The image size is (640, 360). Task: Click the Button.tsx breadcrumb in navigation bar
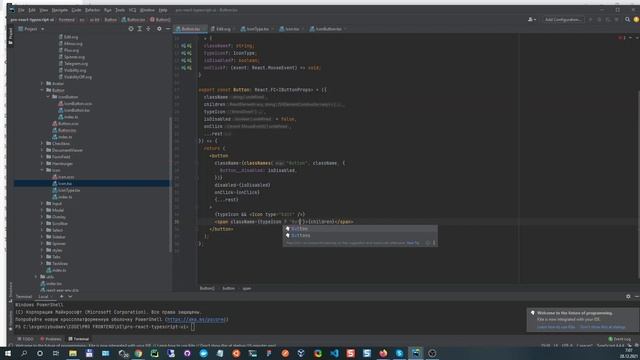pyautogui.click(x=133, y=19)
